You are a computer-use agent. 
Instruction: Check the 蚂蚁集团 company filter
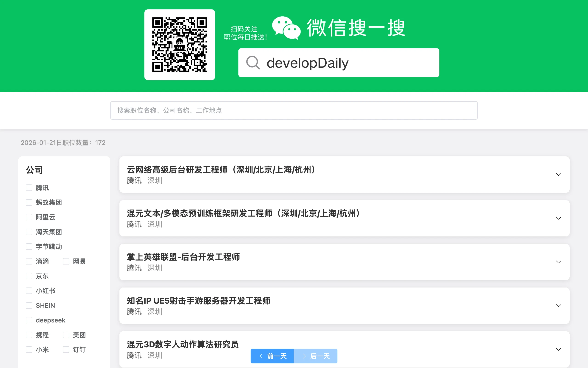[x=29, y=202]
